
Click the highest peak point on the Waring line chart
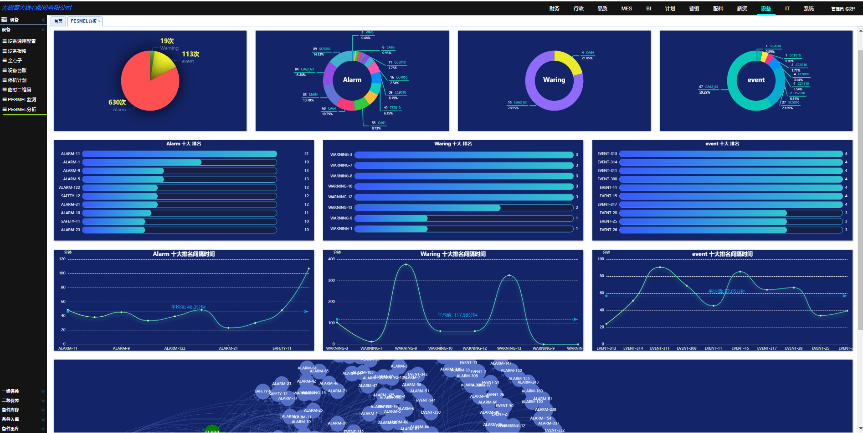coord(406,265)
